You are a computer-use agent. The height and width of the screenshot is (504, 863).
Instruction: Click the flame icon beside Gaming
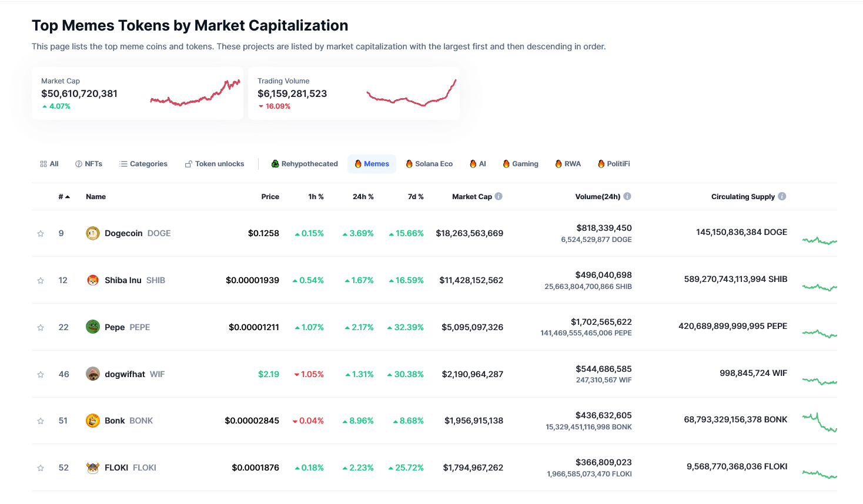click(x=506, y=164)
